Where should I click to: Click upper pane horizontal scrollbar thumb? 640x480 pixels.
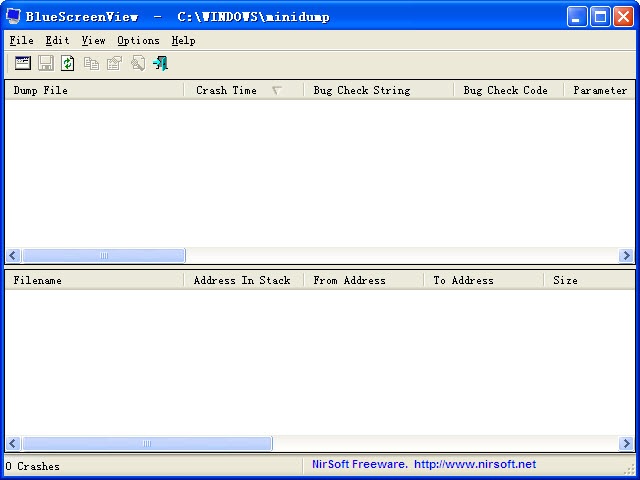pyautogui.click(x=103, y=256)
